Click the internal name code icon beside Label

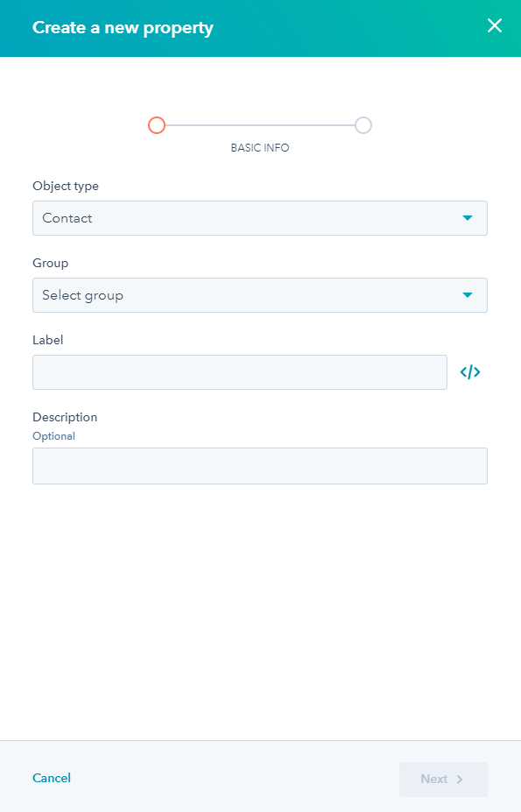[x=470, y=372]
